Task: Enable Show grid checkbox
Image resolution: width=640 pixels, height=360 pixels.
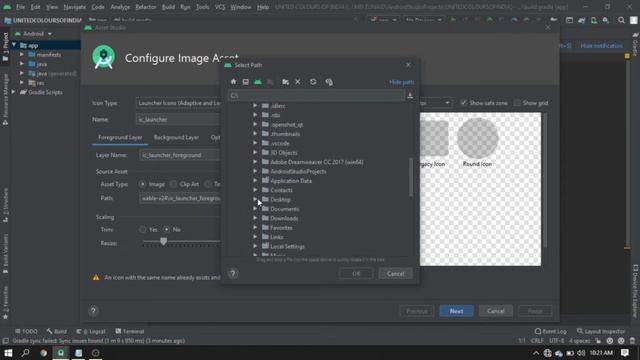Action: click(x=517, y=103)
